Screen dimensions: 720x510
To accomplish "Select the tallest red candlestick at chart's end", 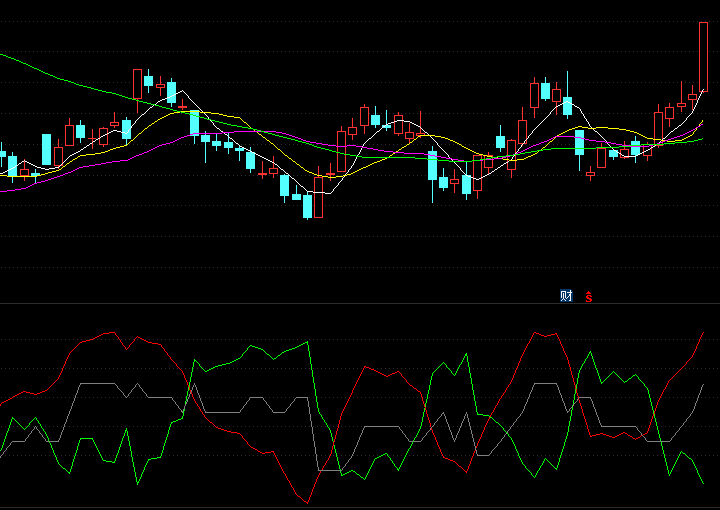I will tap(703, 57).
